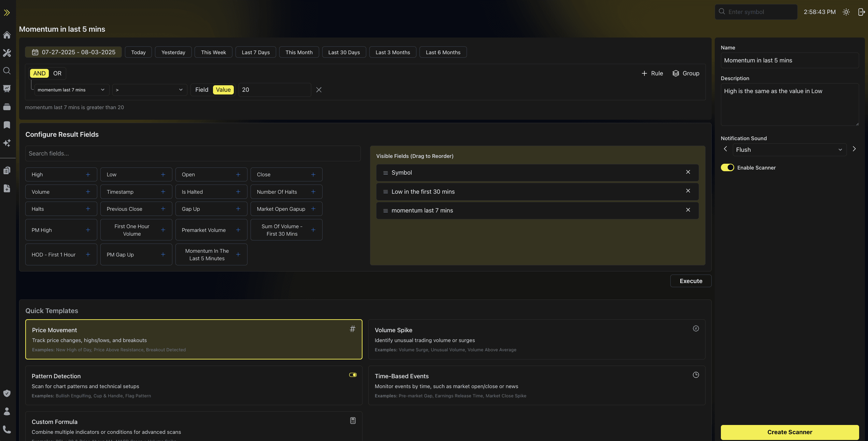Toggle light theme with sun icon

click(846, 12)
